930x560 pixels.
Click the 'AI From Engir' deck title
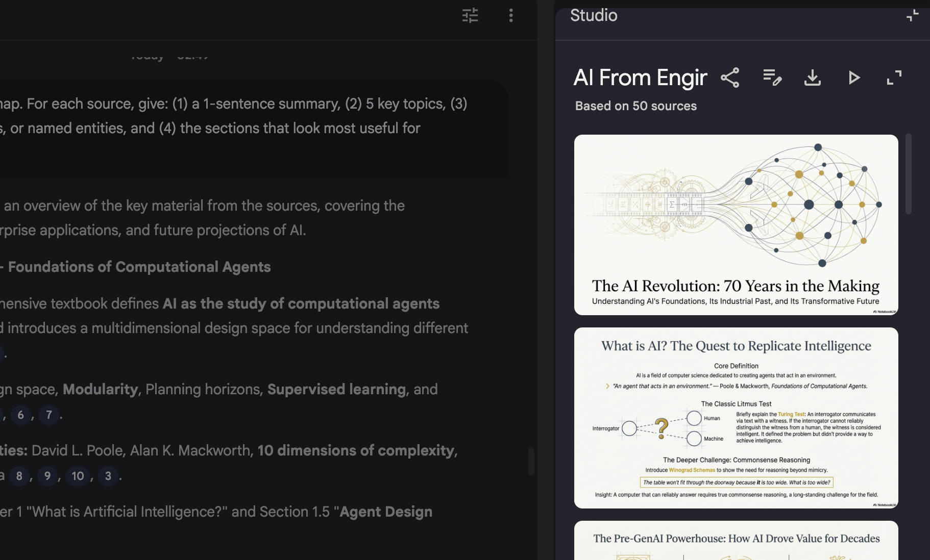pos(640,78)
